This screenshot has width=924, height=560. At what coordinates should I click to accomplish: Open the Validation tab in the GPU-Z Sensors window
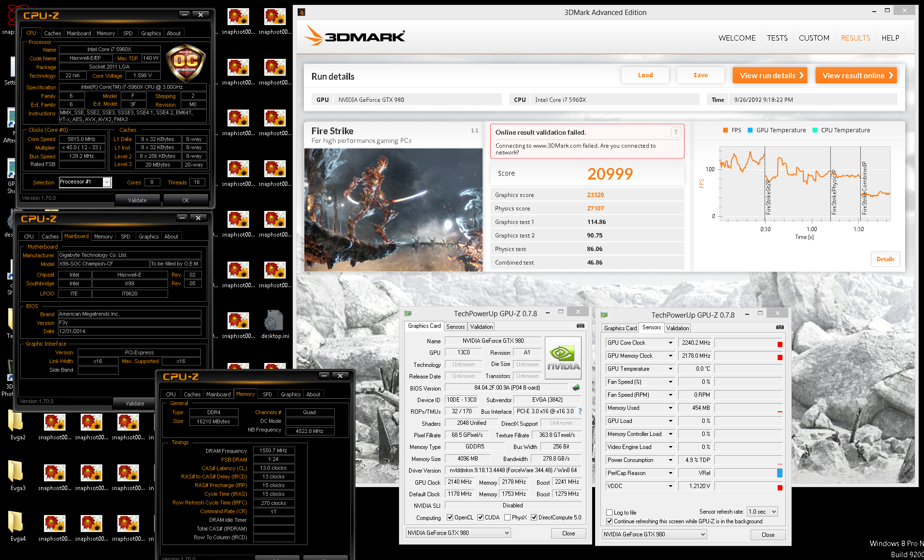(678, 328)
